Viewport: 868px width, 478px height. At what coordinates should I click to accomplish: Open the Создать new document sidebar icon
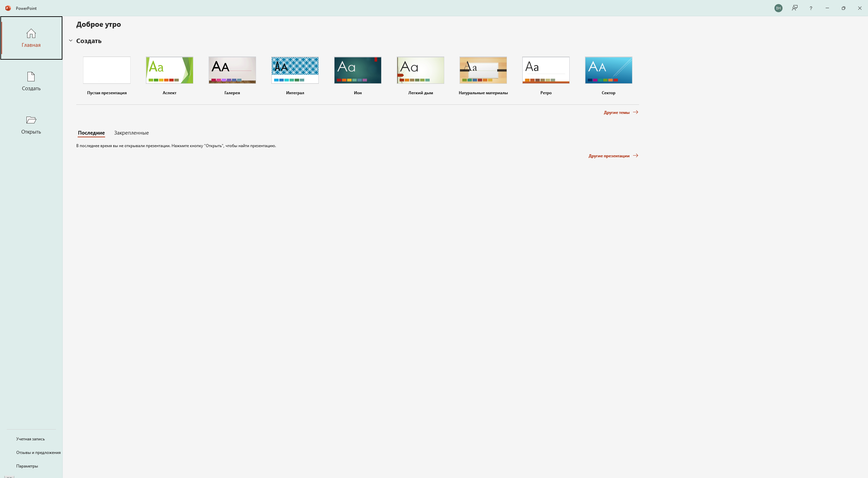coord(31,77)
